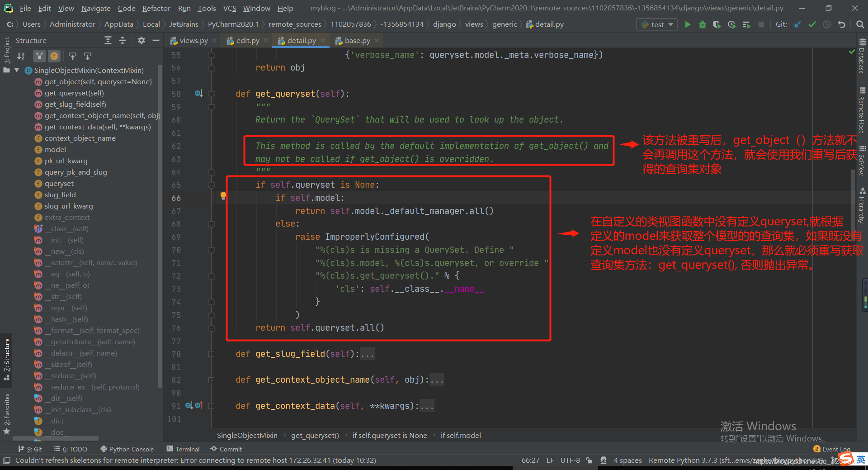The height and width of the screenshot is (470, 868).
Task: Open the Refactor menu
Action: click(156, 8)
